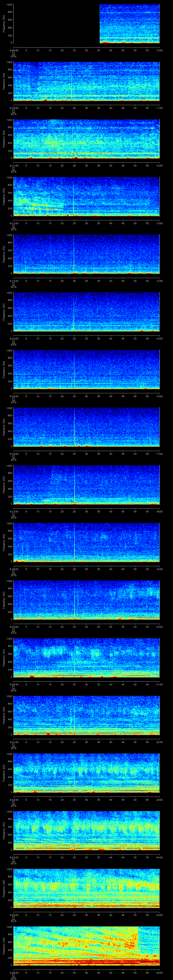Click the '6:14:00' start time label
173x980 pixels.
click(14, 339)
